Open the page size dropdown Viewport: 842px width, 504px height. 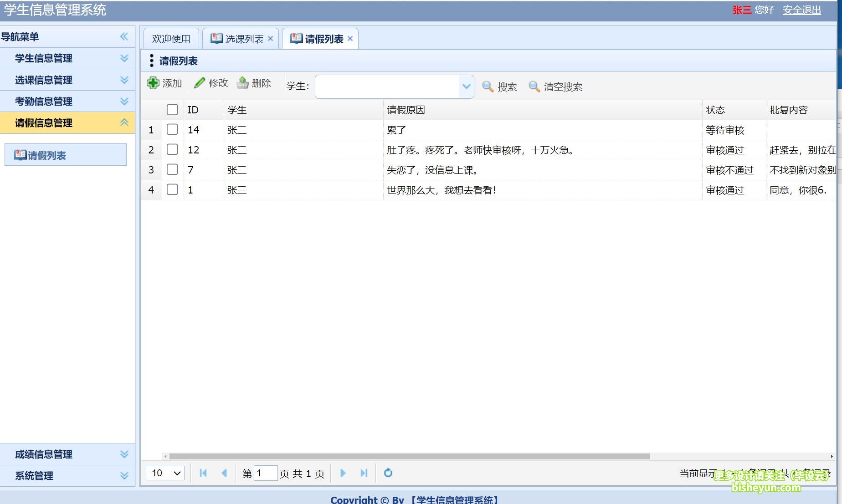165,473
